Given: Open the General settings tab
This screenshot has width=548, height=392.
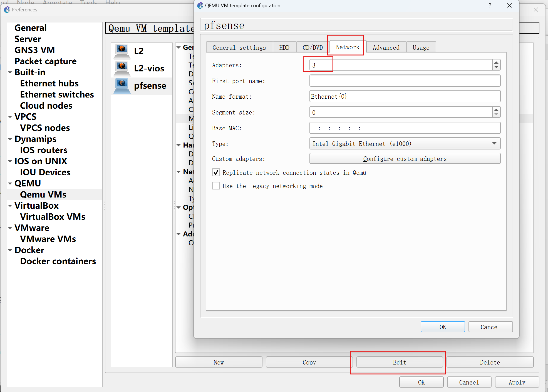Looking at the screenshot, I should (x=239, y=48).
